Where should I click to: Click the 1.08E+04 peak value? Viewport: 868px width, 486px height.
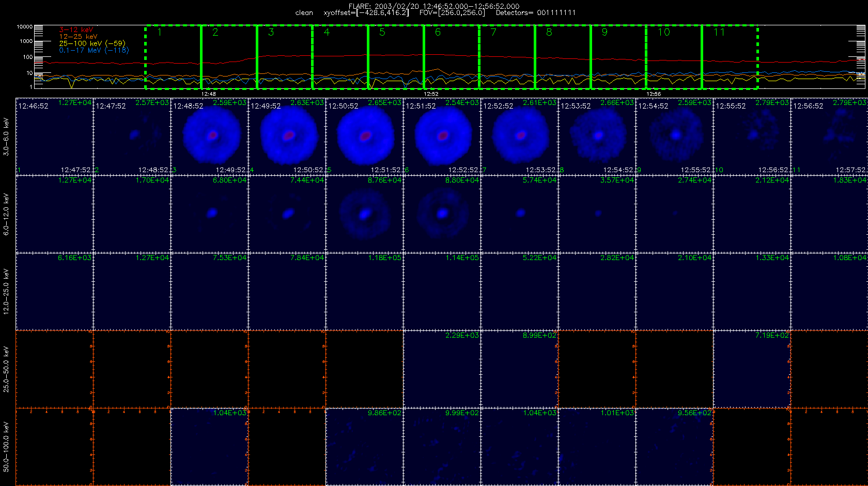pos(850,258)
